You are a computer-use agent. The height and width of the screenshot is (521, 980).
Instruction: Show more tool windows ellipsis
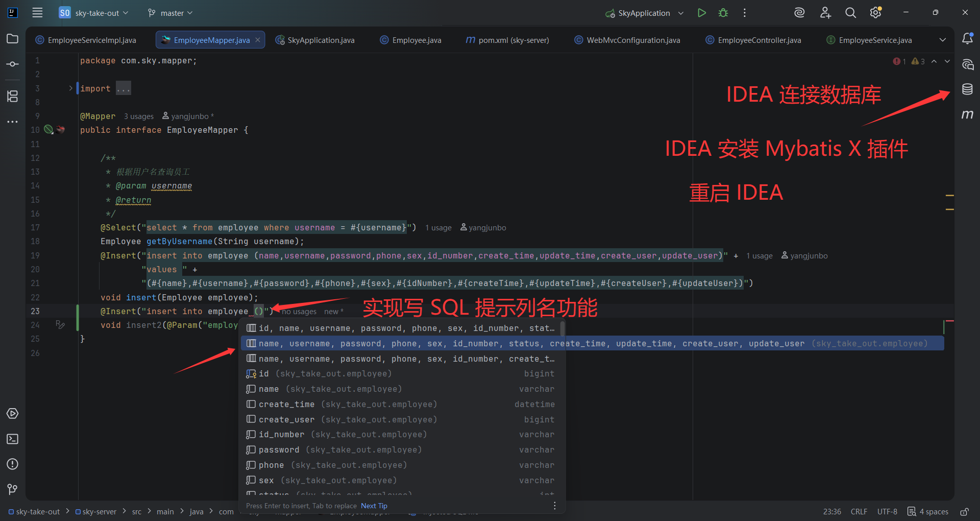(x=13, y=122)
